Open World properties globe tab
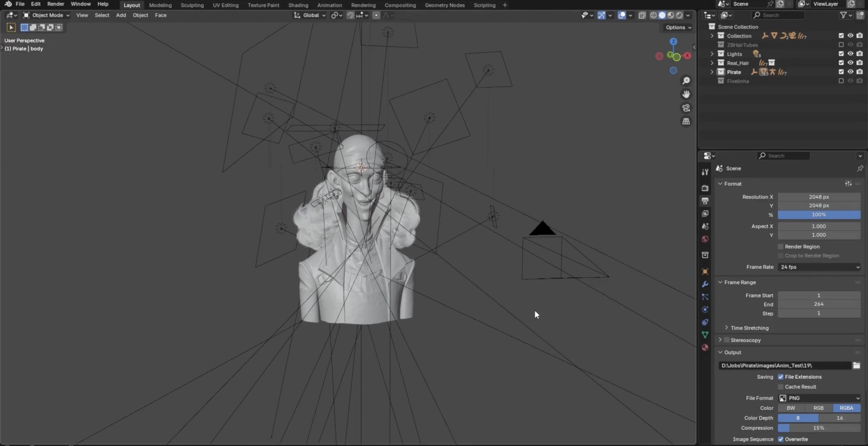This screenshot has height=446, width=868. [x=705, y=239]
